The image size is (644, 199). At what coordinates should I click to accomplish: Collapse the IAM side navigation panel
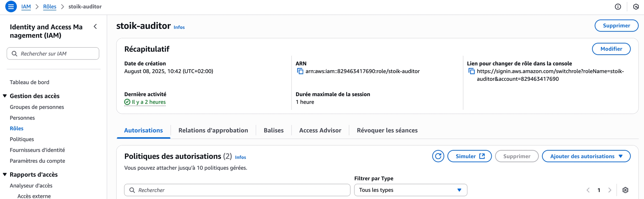point(95,27)
